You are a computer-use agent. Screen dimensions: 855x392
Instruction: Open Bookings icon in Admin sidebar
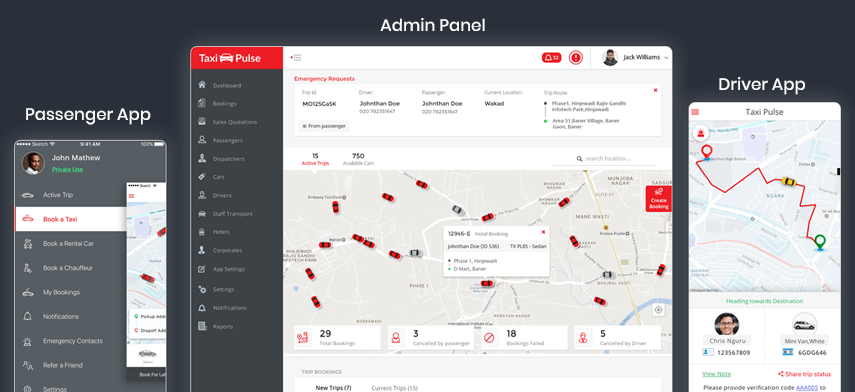coord(202,103)
